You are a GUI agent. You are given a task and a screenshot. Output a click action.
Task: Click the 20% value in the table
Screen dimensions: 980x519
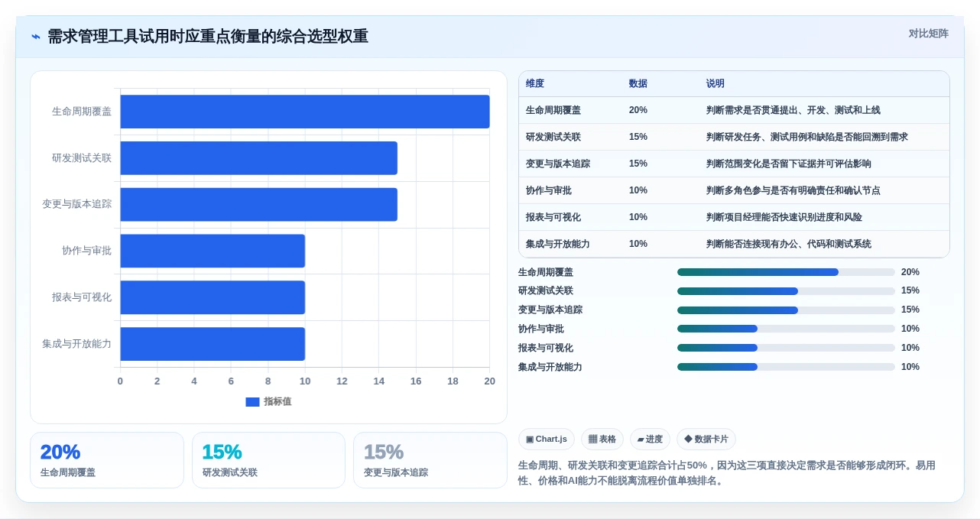[638, 110]
